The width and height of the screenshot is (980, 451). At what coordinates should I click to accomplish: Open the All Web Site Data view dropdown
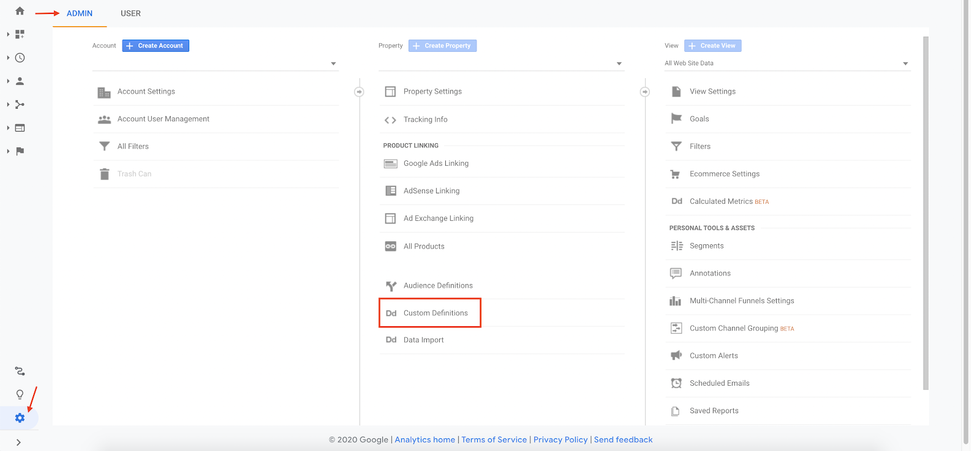787,64
